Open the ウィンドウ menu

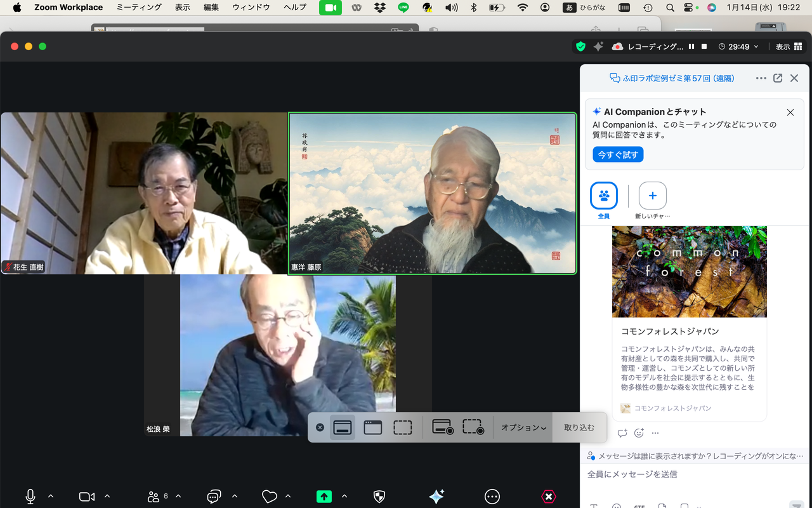pyautogui.click(x=251, y=8)
